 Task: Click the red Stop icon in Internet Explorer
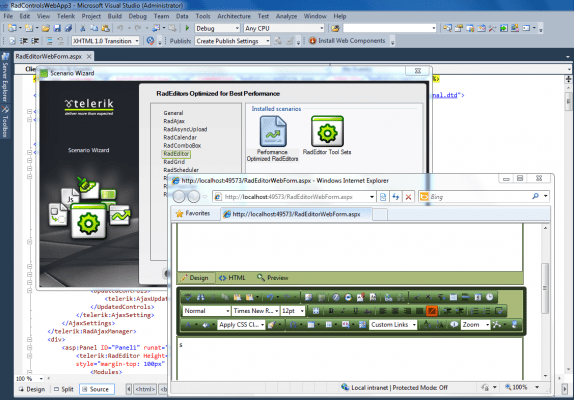click(408, 197)
